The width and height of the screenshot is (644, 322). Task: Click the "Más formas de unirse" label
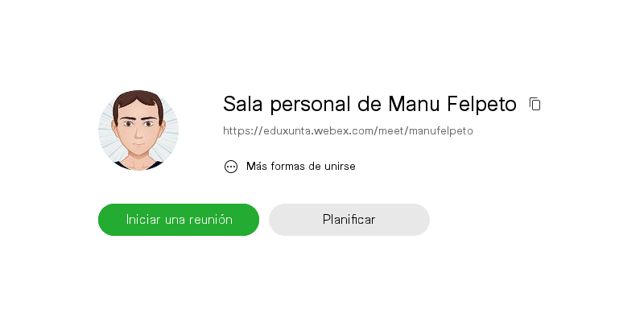pos(300,167)
